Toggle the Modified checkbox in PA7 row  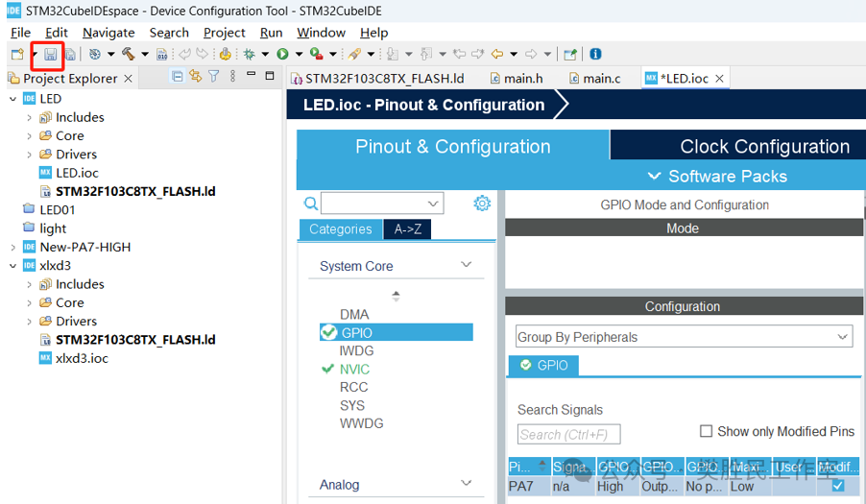(838, 486)
